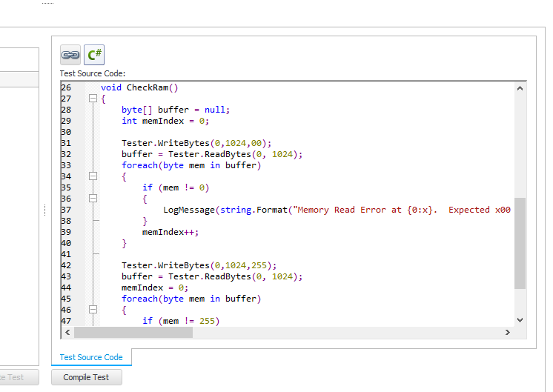Collapse the CheckRam function body at line 27
This screenshot has height=392, width=553.
pos(93,99)
